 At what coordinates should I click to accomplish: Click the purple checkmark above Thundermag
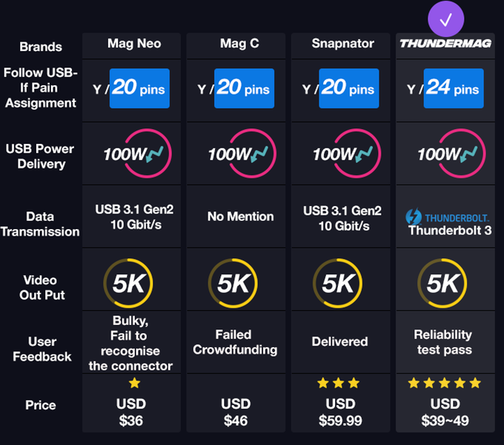445,19
